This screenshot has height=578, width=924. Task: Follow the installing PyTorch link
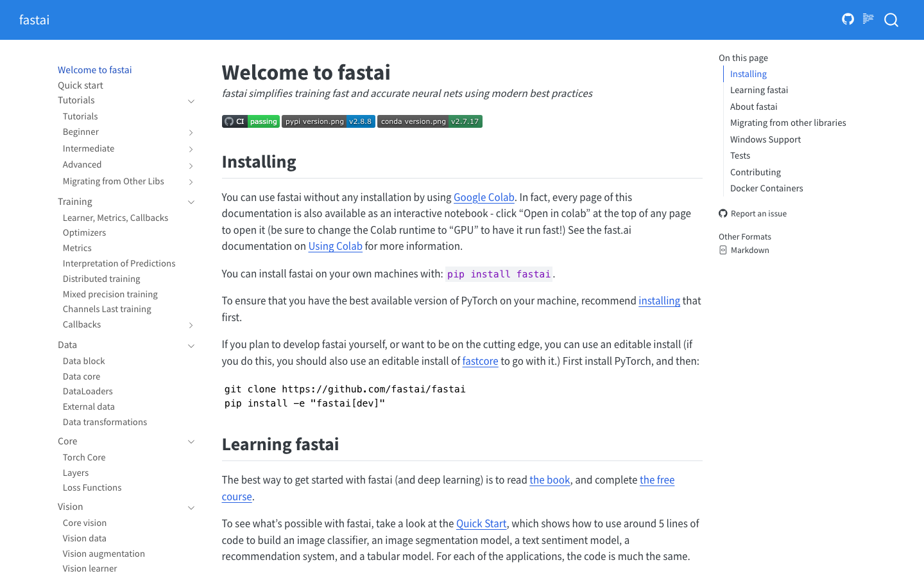[x=659, y=301]
